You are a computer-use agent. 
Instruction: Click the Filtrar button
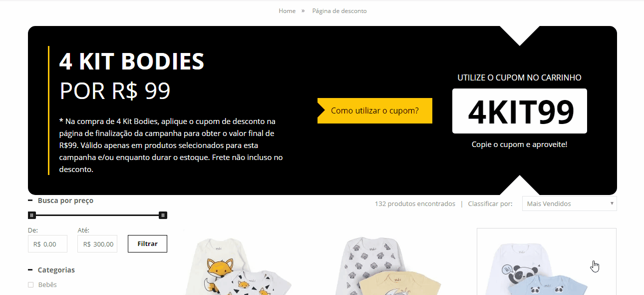pyautogui.click(x=147, y=243)
